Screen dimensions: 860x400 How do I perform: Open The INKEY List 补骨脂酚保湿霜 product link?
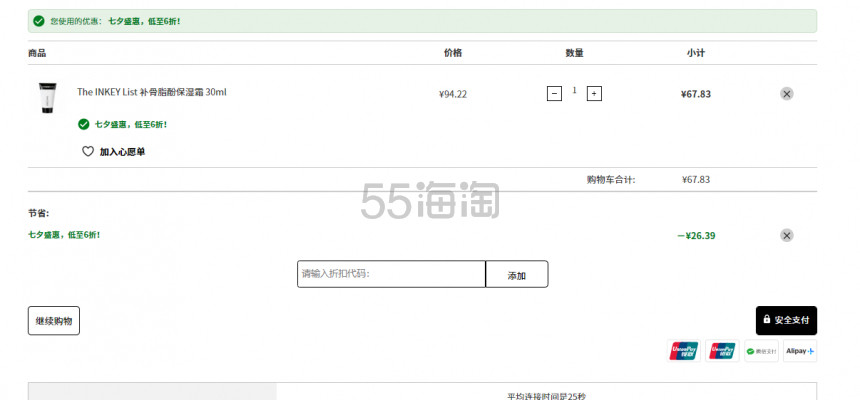click(x=151, y=92)
